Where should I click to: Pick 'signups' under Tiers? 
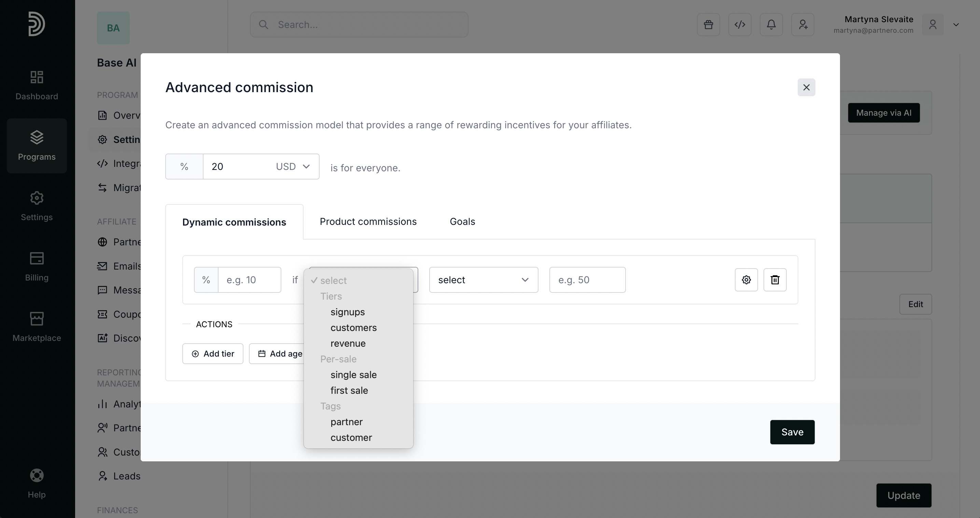[x=347, y=312]
